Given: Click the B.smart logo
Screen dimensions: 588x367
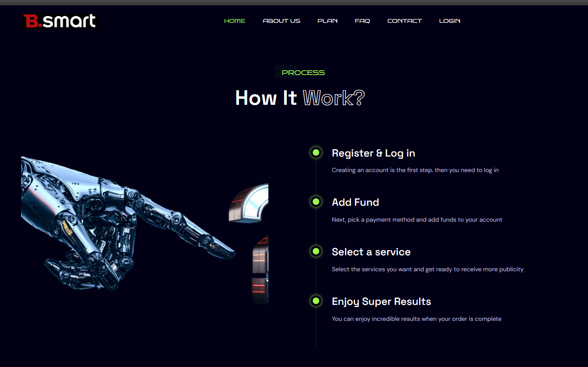Looking at the screenshot, I should coord(60,21).
